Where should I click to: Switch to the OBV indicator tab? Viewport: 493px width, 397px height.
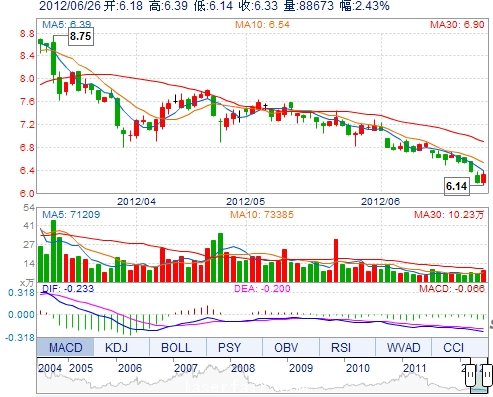286,347
